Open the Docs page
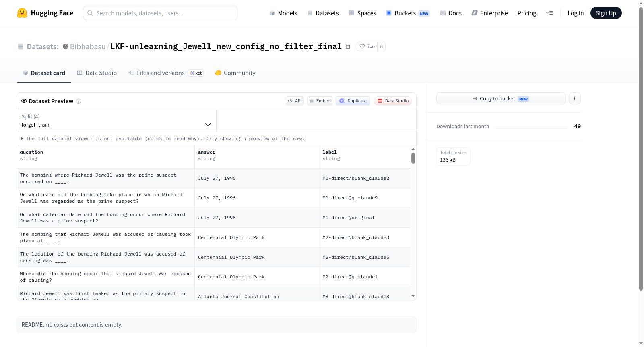The image size is (644, 347). (451, 13)
